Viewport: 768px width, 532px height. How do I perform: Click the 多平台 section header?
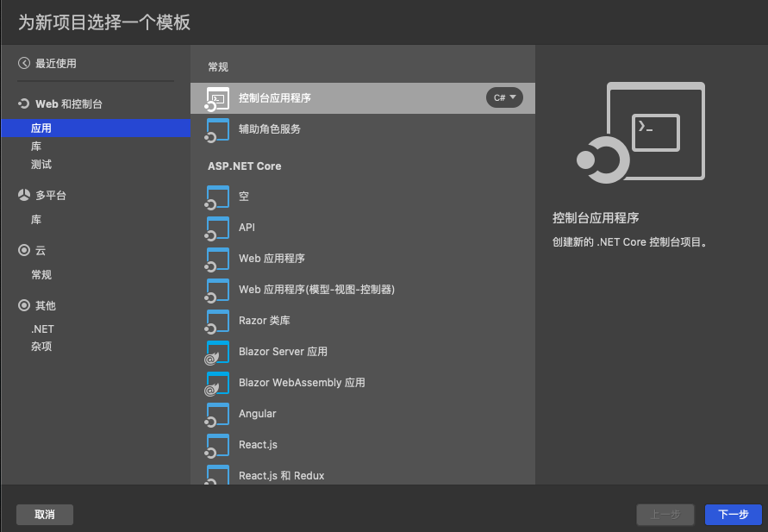point(51,195)
